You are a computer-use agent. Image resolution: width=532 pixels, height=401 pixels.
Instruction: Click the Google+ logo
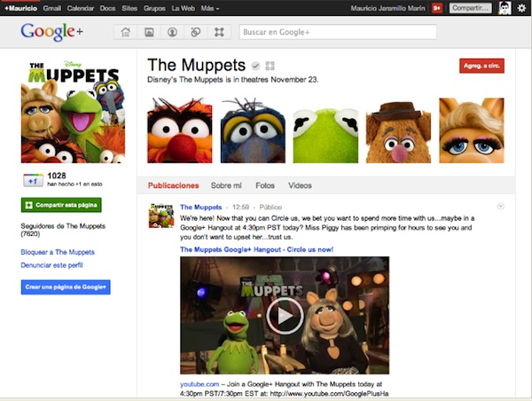(51, 32)
